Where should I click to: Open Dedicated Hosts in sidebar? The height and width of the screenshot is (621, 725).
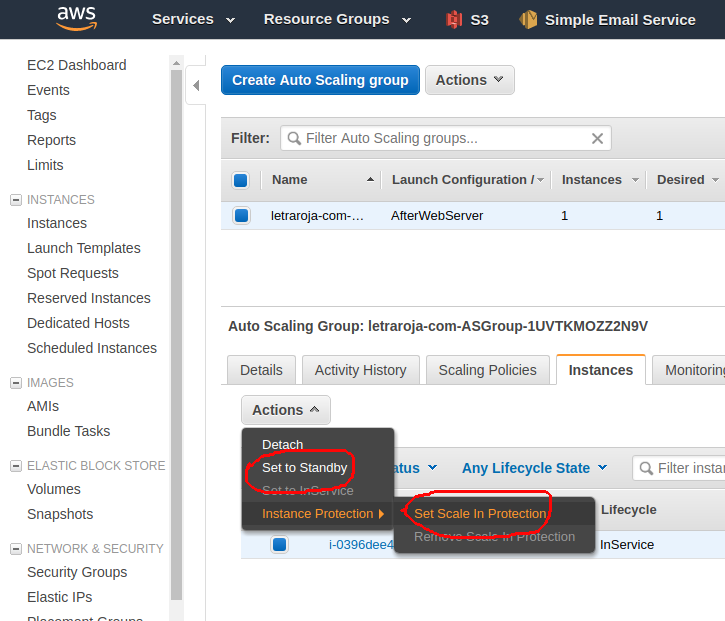click(x=78, y=323)
